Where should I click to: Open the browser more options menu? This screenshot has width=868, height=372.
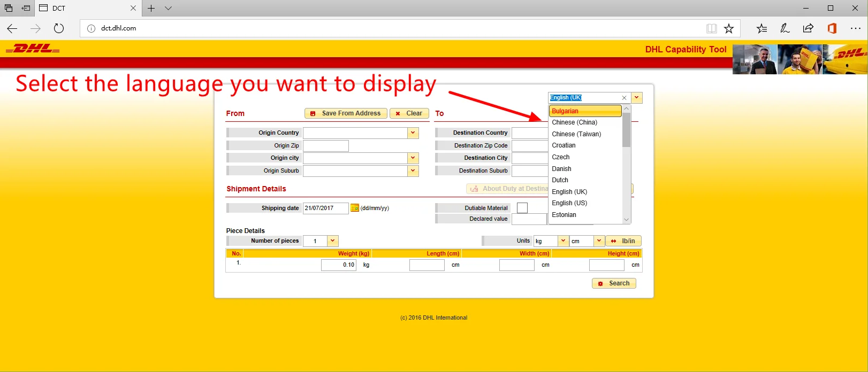click(x=855, y=28)
